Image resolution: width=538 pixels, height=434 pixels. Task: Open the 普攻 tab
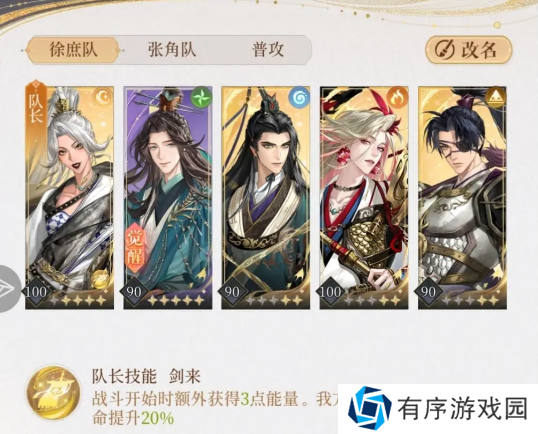click(x=268, y=50)
